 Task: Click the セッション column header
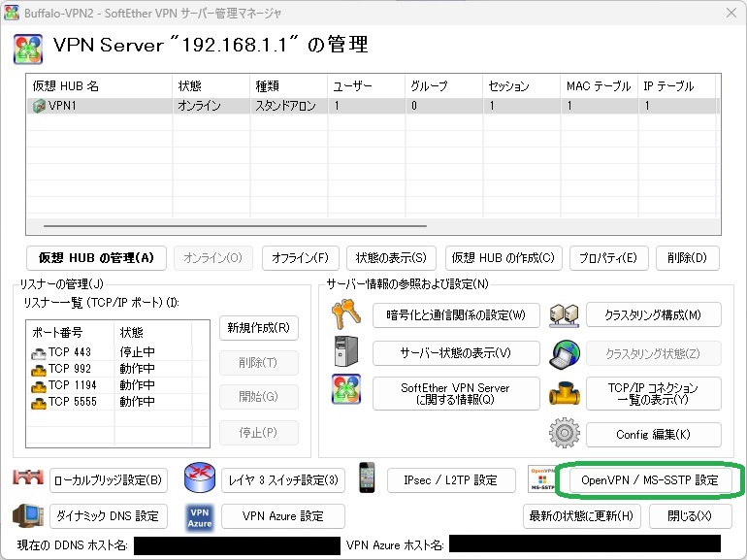[x=522, y=86]
